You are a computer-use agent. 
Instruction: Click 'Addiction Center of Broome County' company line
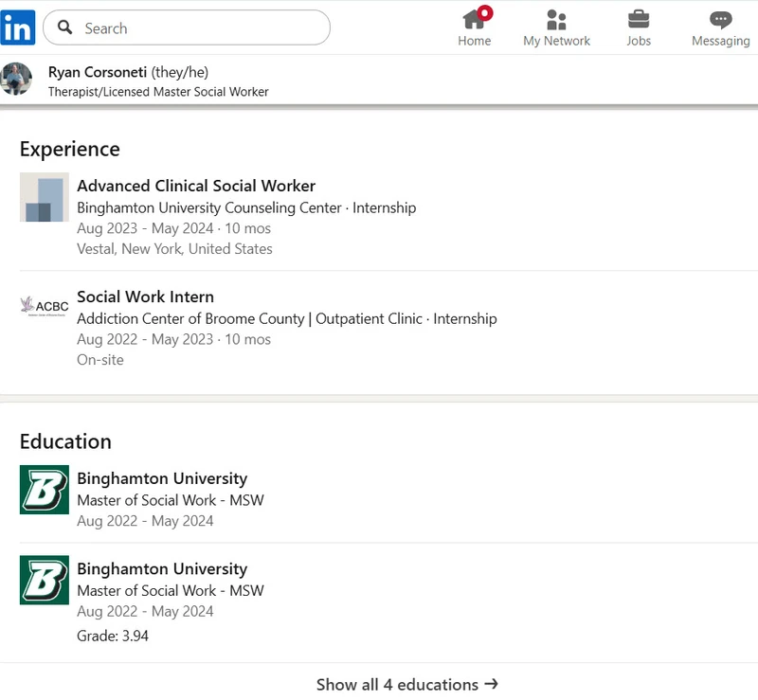point(287,319)
